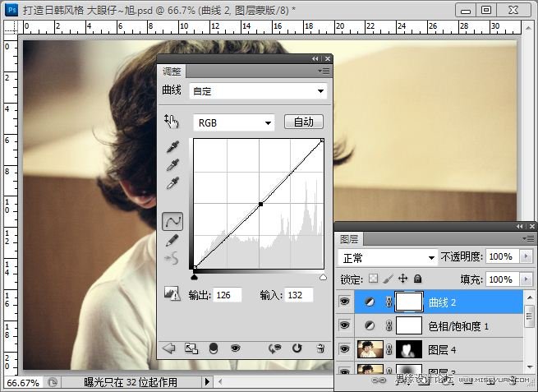Select the curve's top-right white endpoint
The image size is (538, 392).
point(322,141)
